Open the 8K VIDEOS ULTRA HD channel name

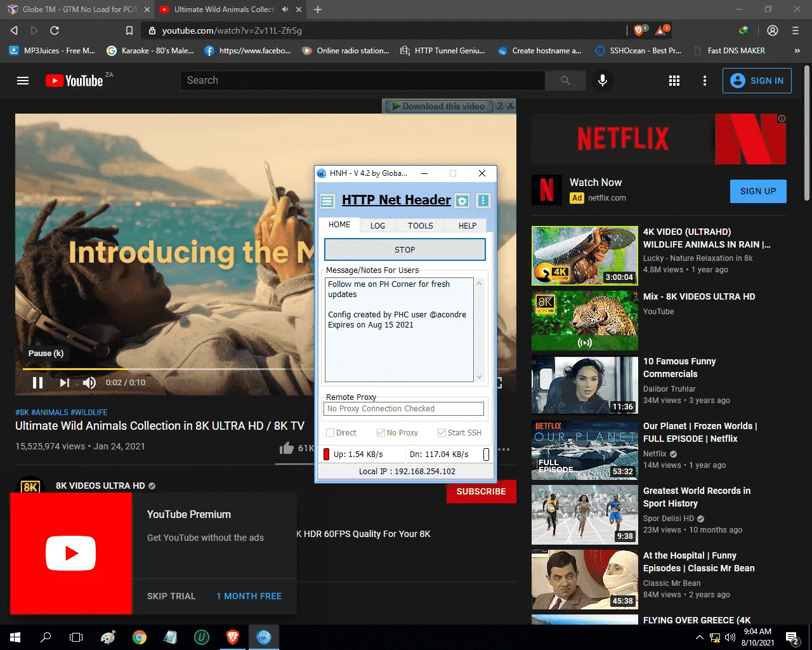pos(100,486)
